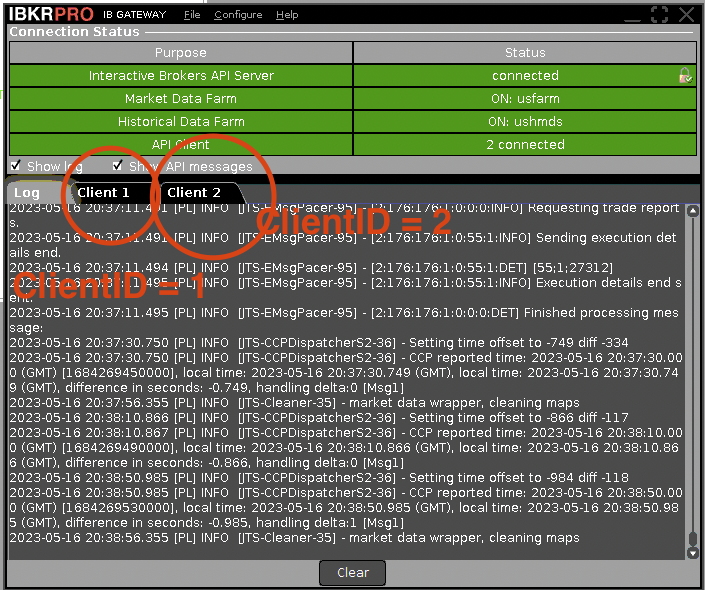705x590 pixels.
Task: Click scrollbar down arrow in log
Action: pos(693,553)
